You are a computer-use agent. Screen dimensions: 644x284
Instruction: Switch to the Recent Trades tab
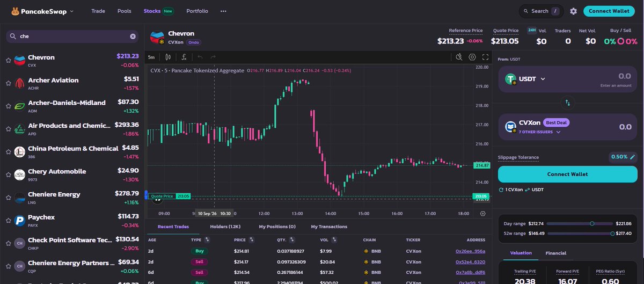173,227
